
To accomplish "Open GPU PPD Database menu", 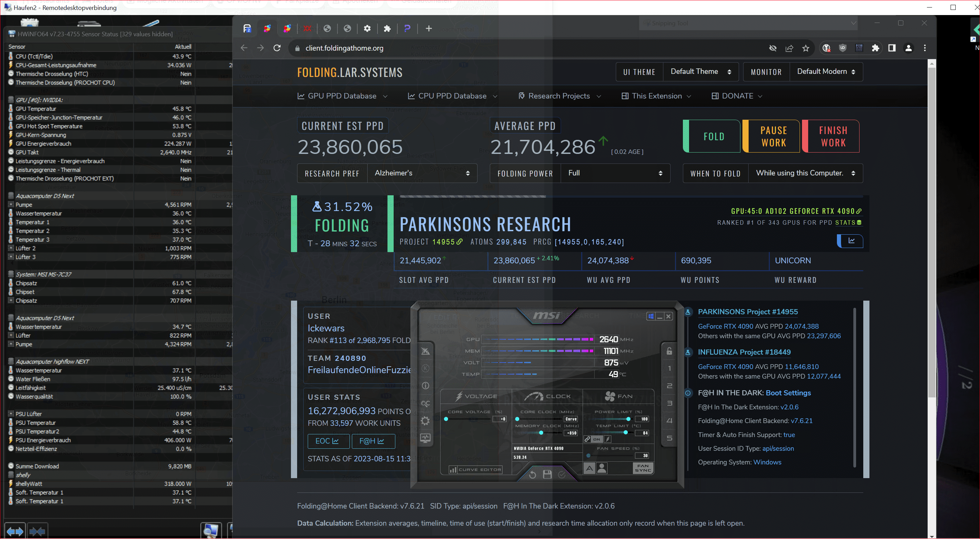I will pos(342,96).
